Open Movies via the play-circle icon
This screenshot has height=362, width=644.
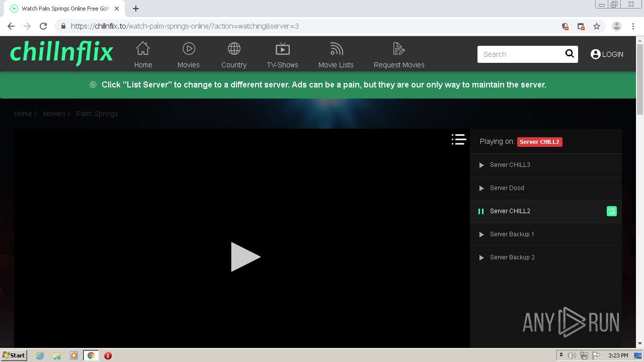click(x=189, y=48)
